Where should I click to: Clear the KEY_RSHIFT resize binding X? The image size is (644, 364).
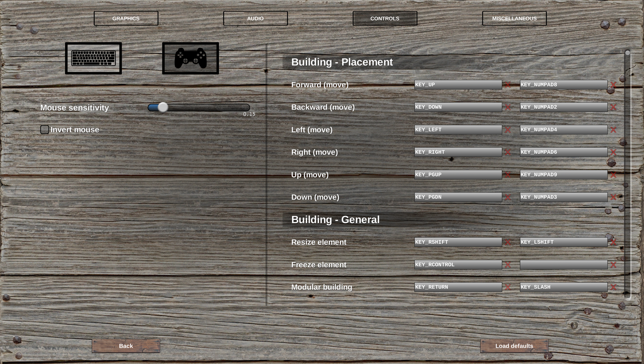pos(508,242)
